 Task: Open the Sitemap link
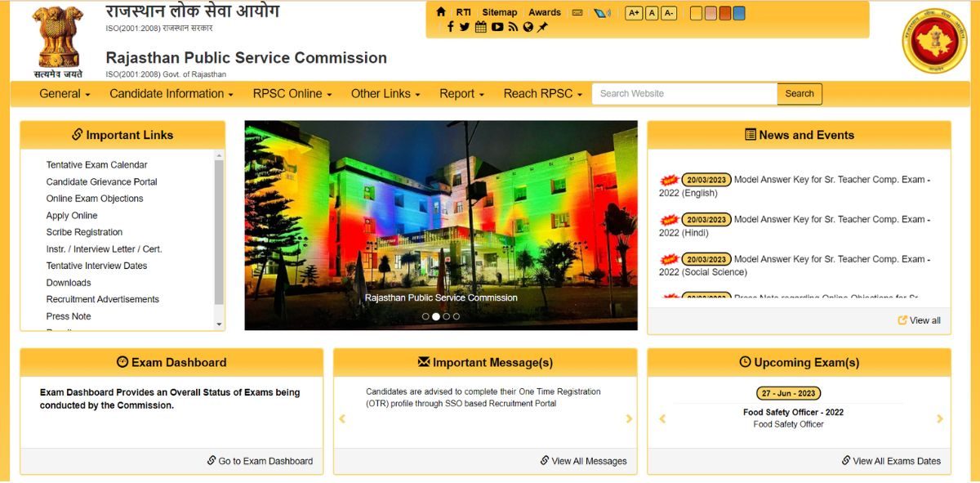[x=500, y=12]
